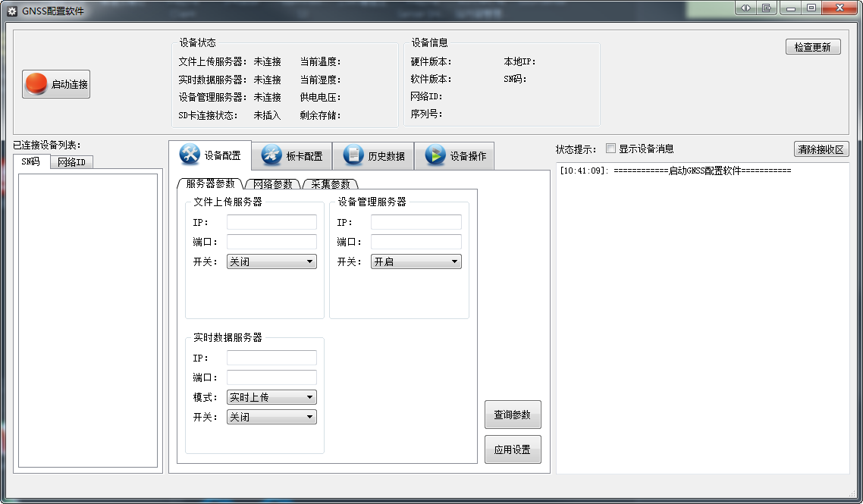Screen dimensions: 863x504
Task: Switch to the Network Parameters sub-tab
Action: point(272,184)
